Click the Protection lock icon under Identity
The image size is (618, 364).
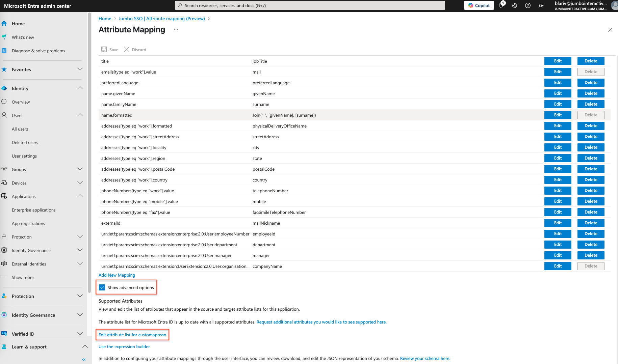pyautogui.click(x=4, y=236)
